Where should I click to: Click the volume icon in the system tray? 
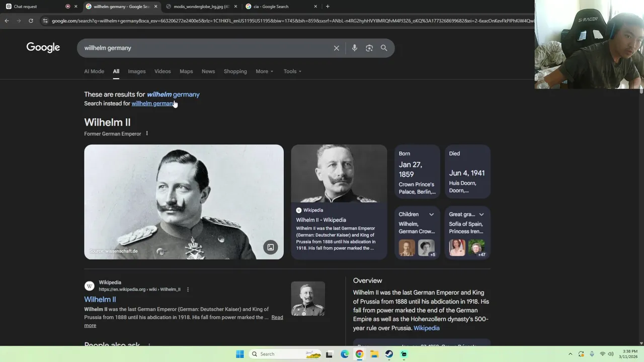[x=610, y=354]
